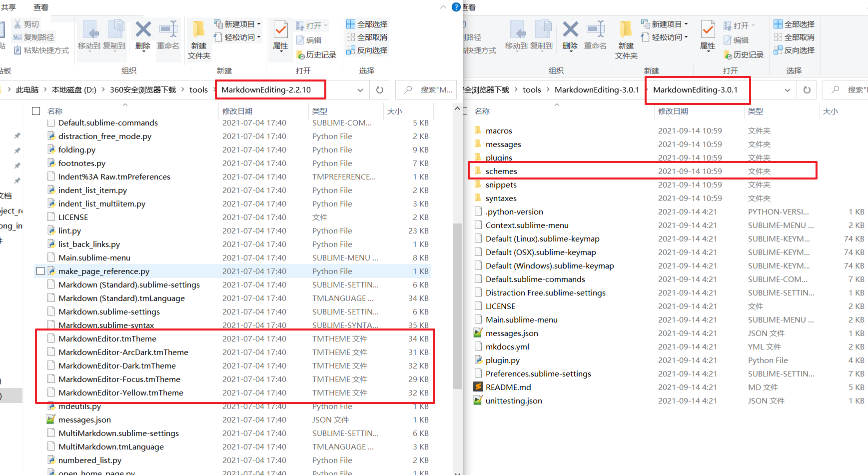
Task: Open the View tab in the left window
Action: [41, 7]
